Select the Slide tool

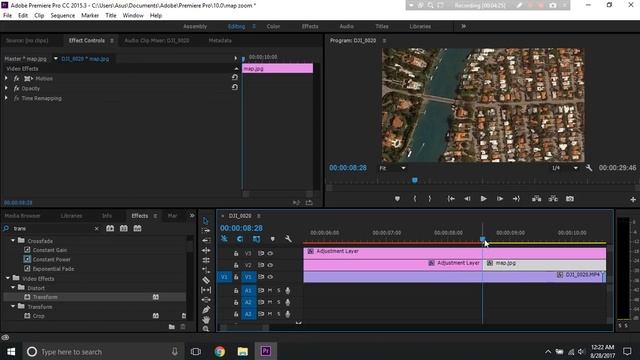(206, 300)
